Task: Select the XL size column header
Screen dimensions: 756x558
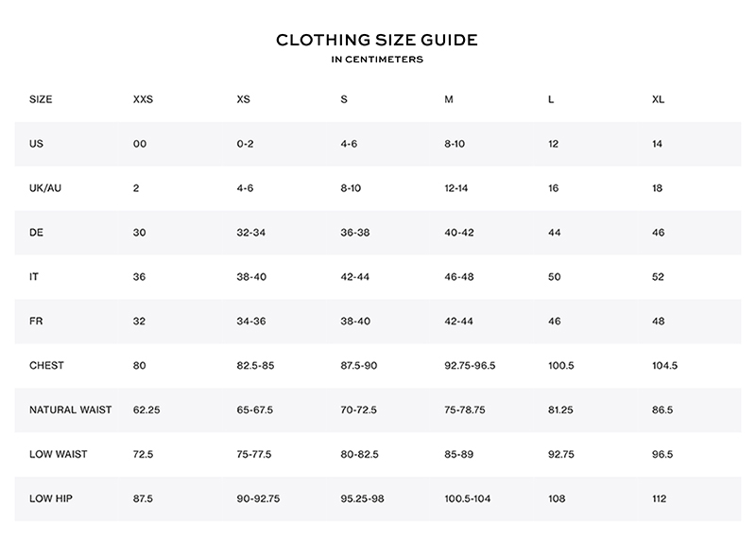Action: pos(659,99)
